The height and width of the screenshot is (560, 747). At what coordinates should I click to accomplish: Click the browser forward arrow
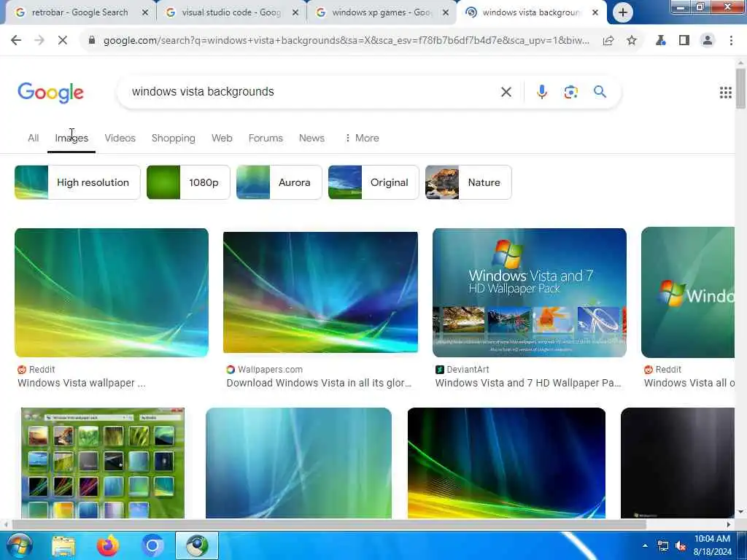[39, 41]
